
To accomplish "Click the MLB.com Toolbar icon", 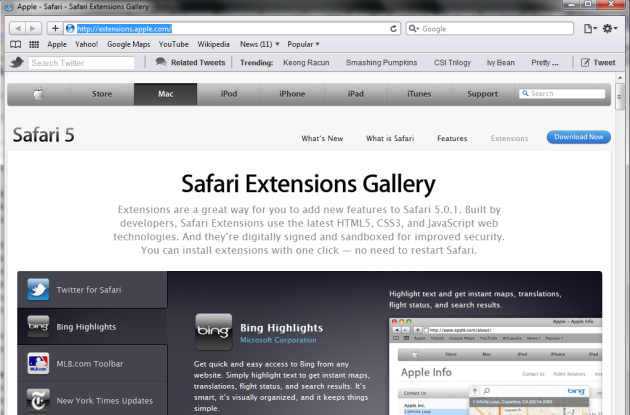I will coord(38,363).
